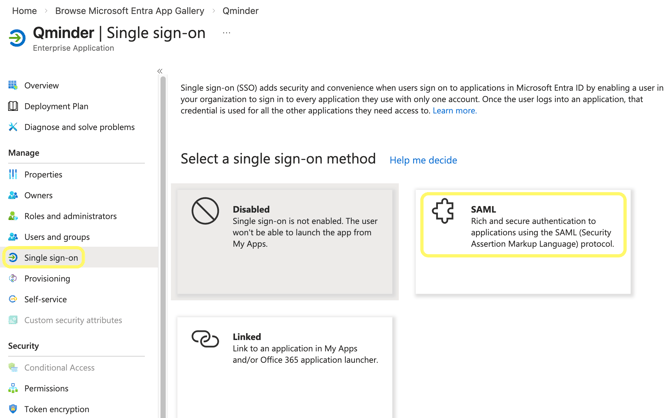Screen dimensions: 670x418
Task: Open the ellipsis more options menu
Action: (226, 33)
